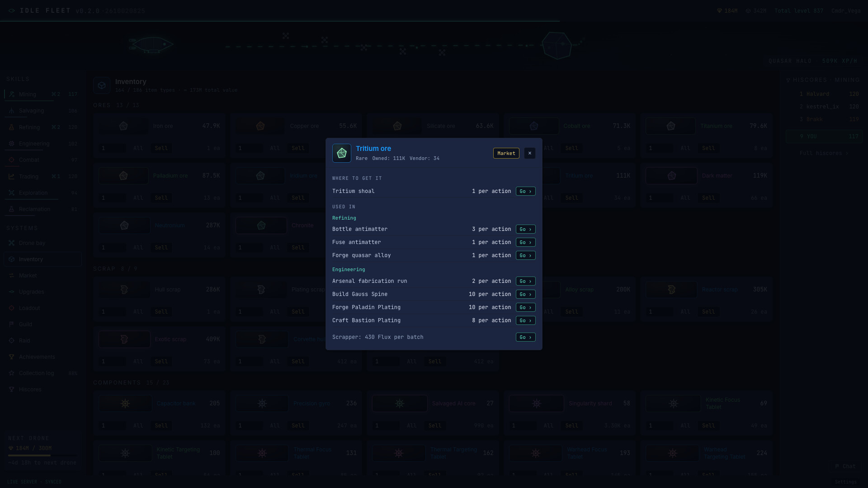Go to Arsenal fabrication run recipe
The image size is (868, 488).
525,281
